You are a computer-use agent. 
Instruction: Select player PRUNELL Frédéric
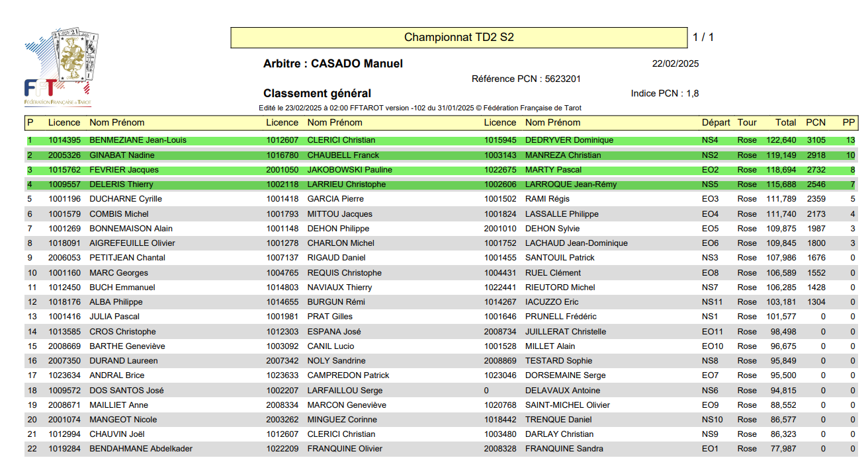tap(561, 317)
